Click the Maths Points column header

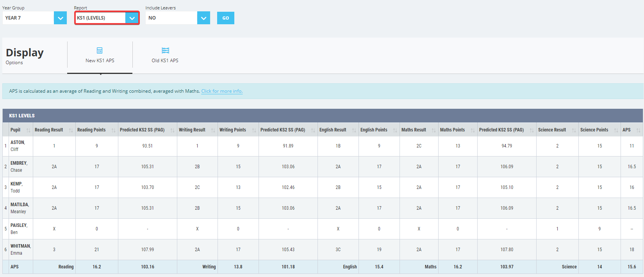[452, 130]
